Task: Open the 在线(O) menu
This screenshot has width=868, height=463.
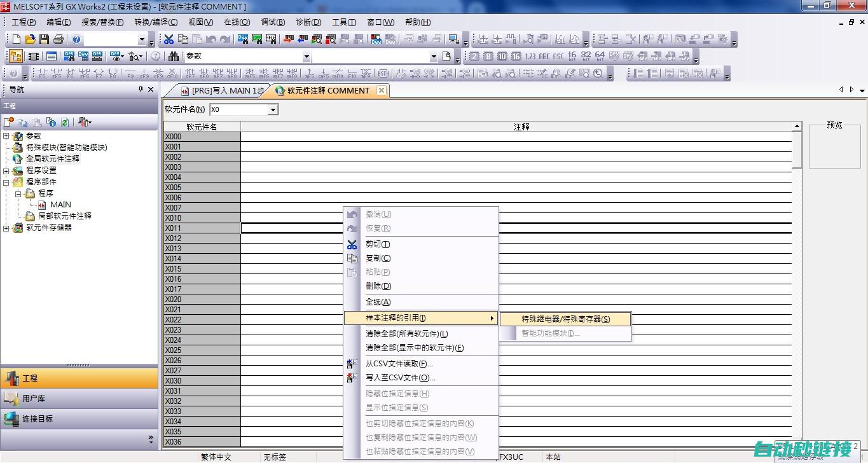Action: 237,22
